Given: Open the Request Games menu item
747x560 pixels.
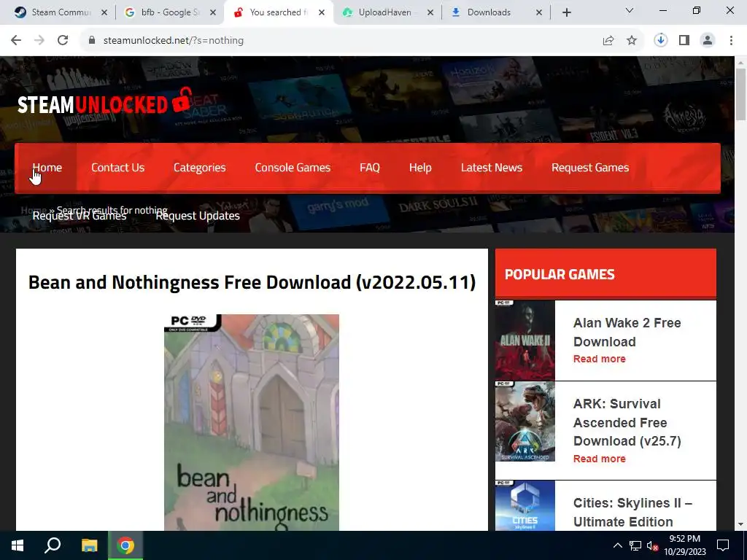Looking at the screenshot, I should pyautogui.click(x=590, y=168).
